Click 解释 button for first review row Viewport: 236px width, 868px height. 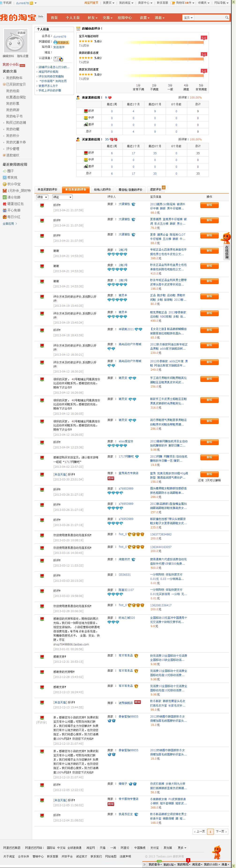coord(209,205)
